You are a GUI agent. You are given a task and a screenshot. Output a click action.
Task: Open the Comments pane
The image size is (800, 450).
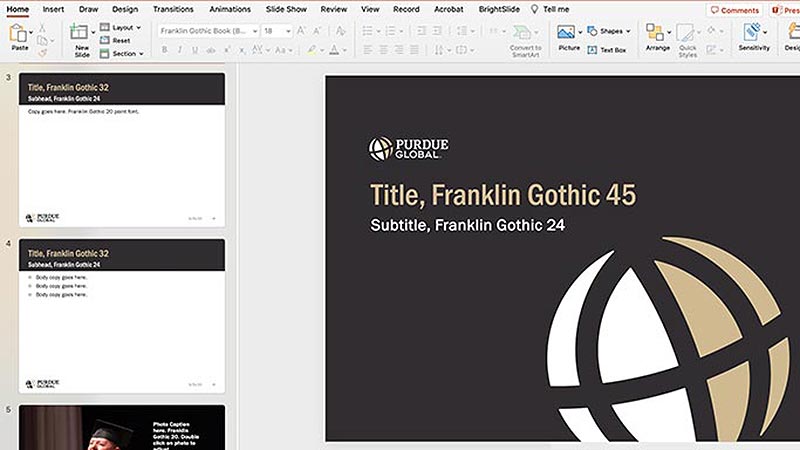(x=735, y=10)
